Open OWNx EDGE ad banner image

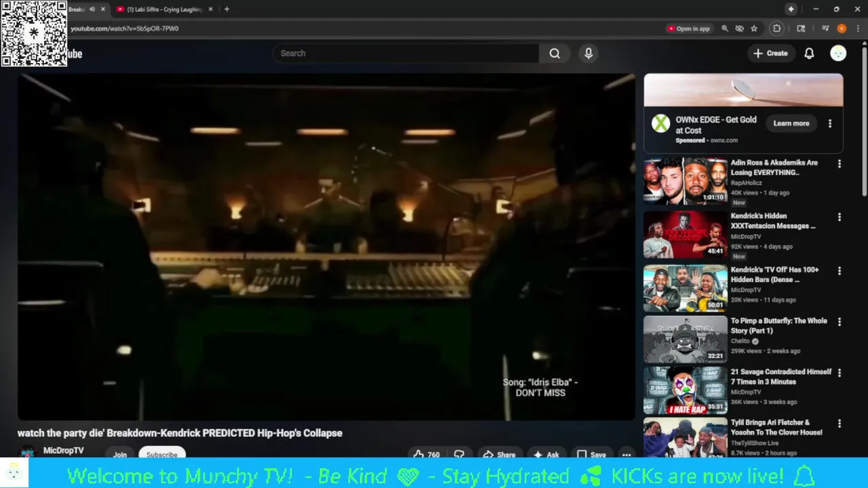743,90
